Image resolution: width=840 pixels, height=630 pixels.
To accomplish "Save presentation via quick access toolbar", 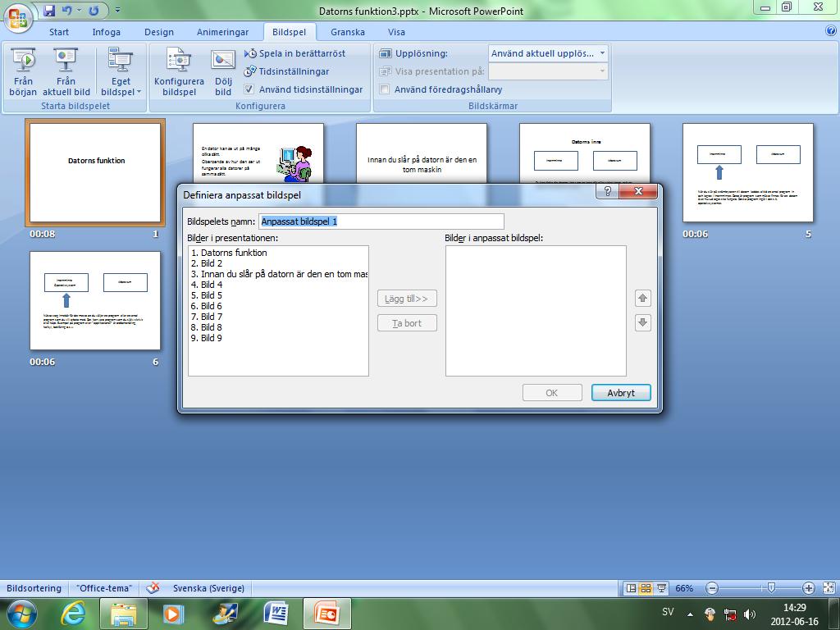I will click(x=49, y=11).
